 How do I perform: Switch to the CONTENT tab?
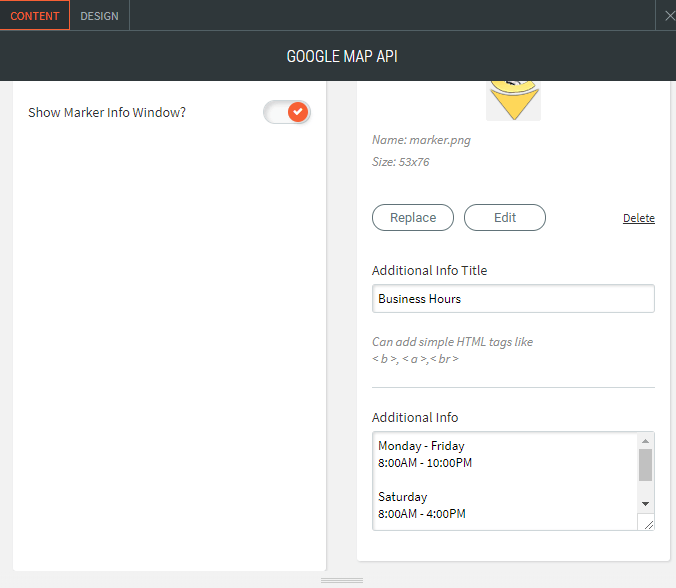(35, 16)
